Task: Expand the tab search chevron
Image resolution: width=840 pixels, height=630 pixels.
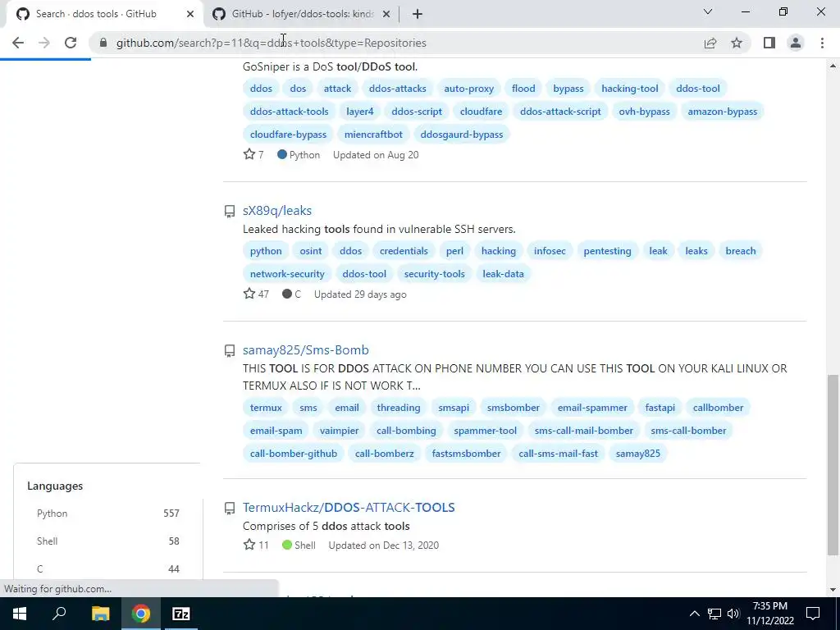Action: (x=708, y=11)
